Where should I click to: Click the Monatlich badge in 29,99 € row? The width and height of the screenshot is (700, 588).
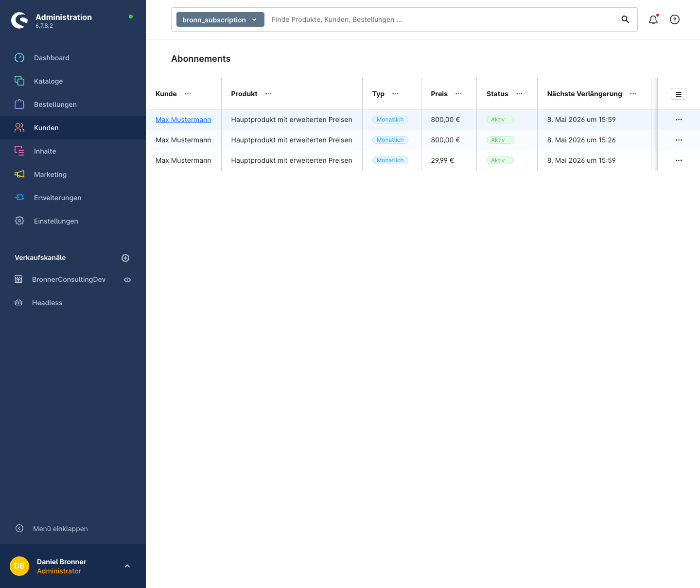tap(390, 160)
